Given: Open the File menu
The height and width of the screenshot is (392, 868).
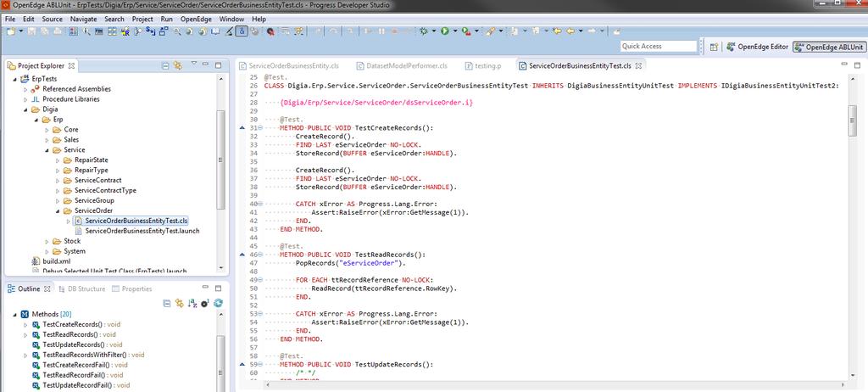Looking at the screenshot, I should (x=10, y=19).
